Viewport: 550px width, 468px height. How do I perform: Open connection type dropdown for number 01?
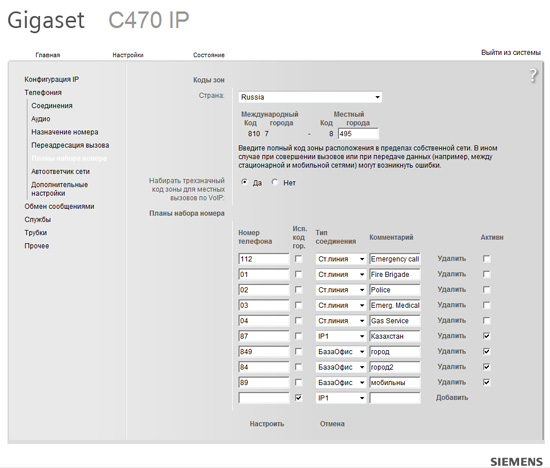pyautogui.click(x=341, y=274)
